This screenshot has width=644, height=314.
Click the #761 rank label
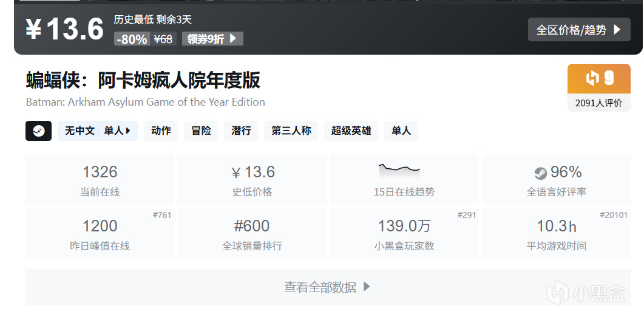[162, 215]
